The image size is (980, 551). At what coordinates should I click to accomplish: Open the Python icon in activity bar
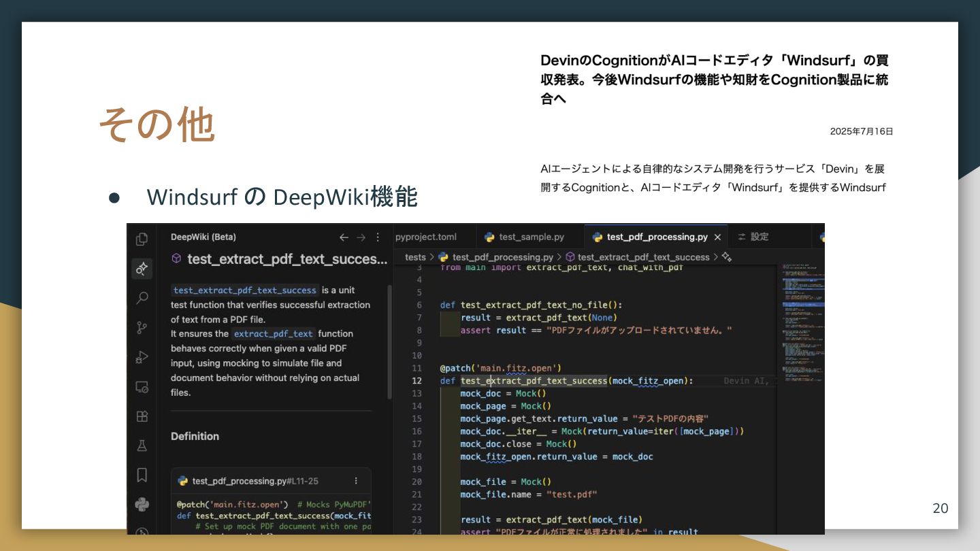click(142, 504)
